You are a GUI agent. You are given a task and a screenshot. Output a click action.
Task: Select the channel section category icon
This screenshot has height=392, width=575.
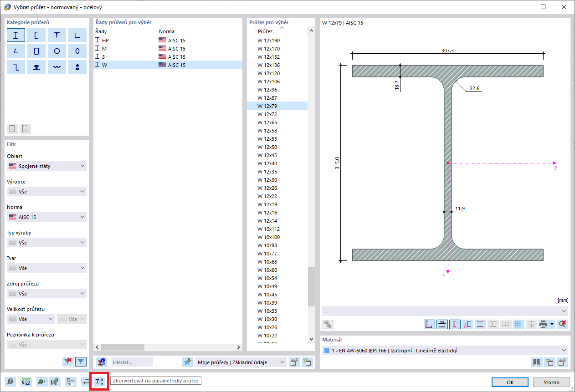tap(36, 35)
